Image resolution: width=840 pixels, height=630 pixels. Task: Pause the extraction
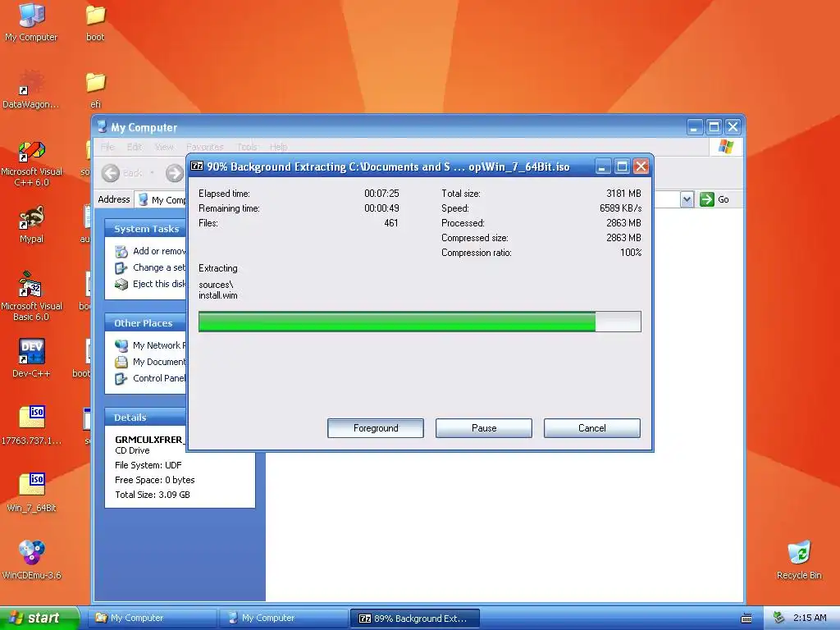pyautogui.click(x=484, y=428)
